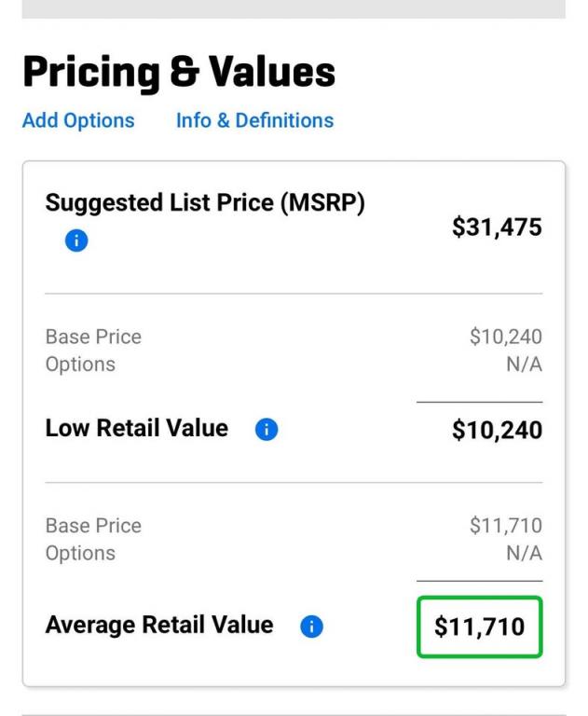The width and height of the screenshot is (588, 716).
Task: Open the MSRP info icon
Action: click(76, 241)
